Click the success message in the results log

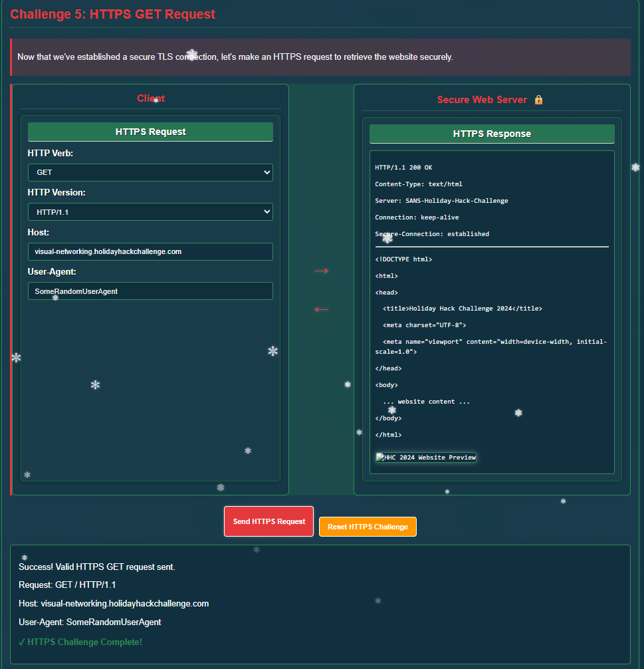96,567
